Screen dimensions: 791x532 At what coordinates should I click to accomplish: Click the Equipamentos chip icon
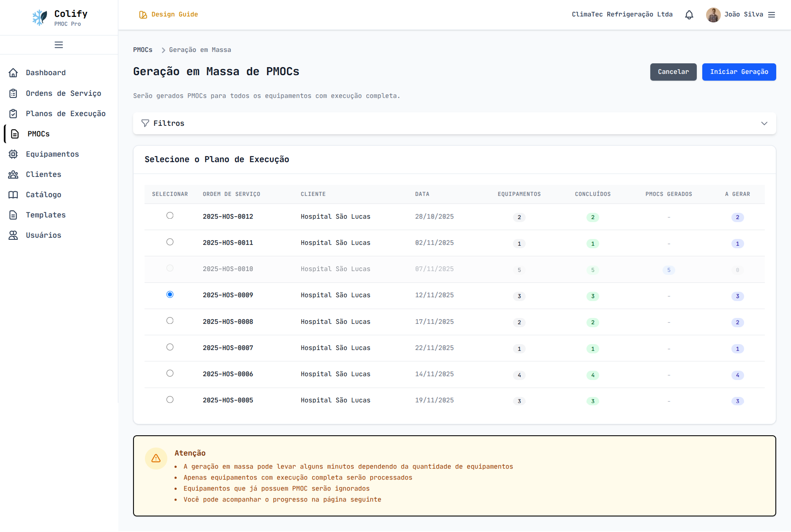coord(14,154)
